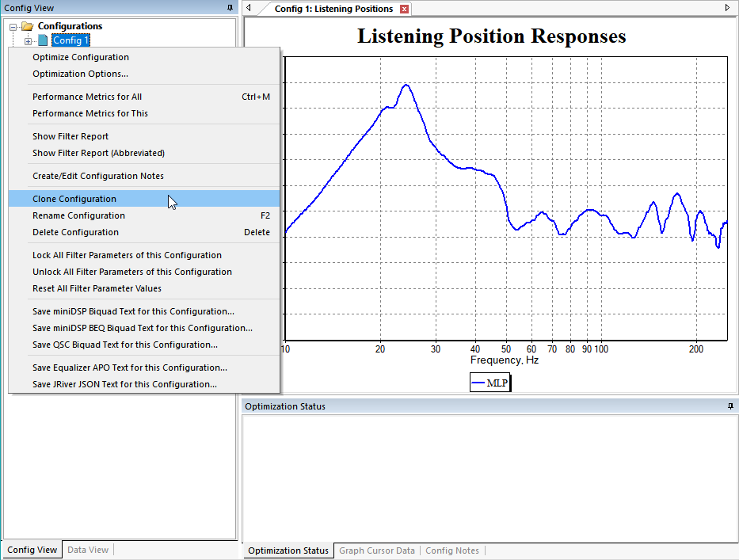Screen dimensions: 739x560
Task: Choose Delete Configuration
Action: (x=144, y=232)
